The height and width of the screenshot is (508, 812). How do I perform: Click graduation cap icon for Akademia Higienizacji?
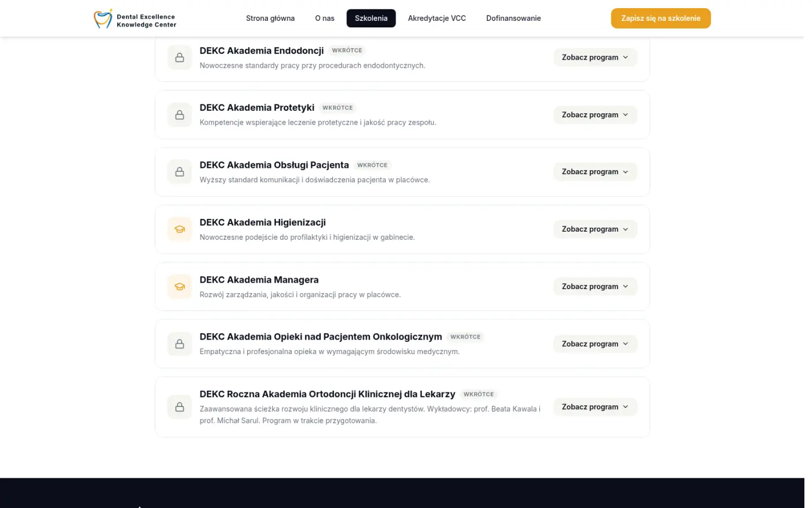click(181, 230)
